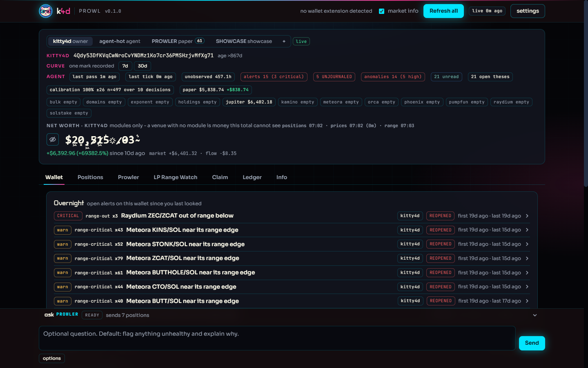Click the meteora empty module chip

tap(341, 102)
